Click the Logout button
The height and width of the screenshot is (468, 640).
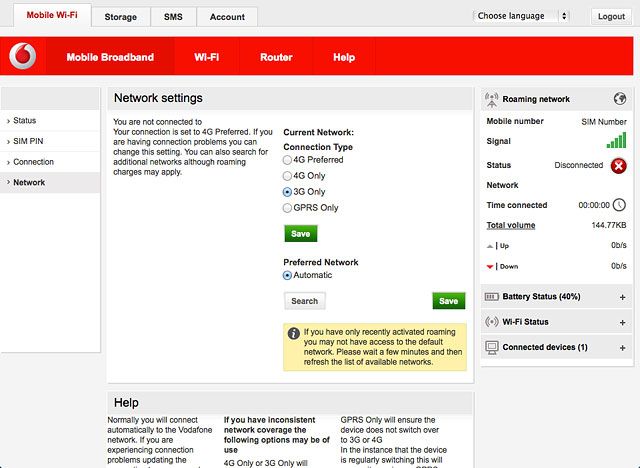611,16
